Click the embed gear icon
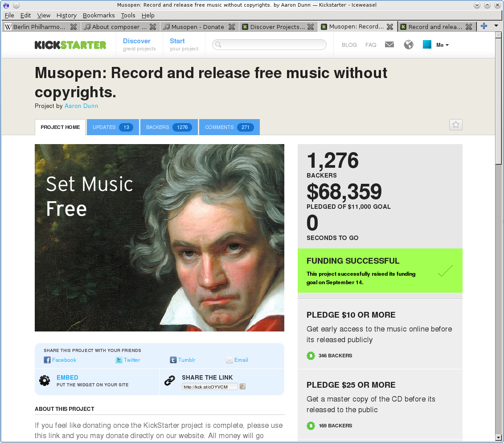504x443 pixels. [x=45, y=381]
